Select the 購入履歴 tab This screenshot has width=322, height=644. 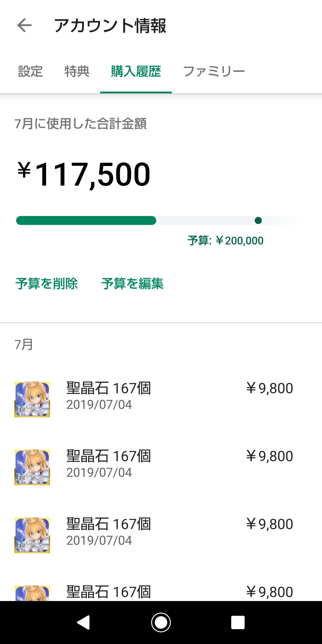(x=136, y=72)
